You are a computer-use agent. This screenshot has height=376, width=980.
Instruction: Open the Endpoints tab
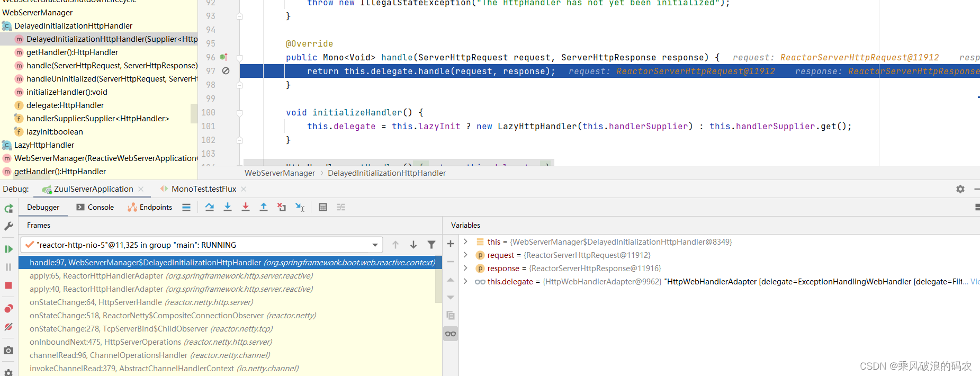pyautogui.click(x=150, y=207)
